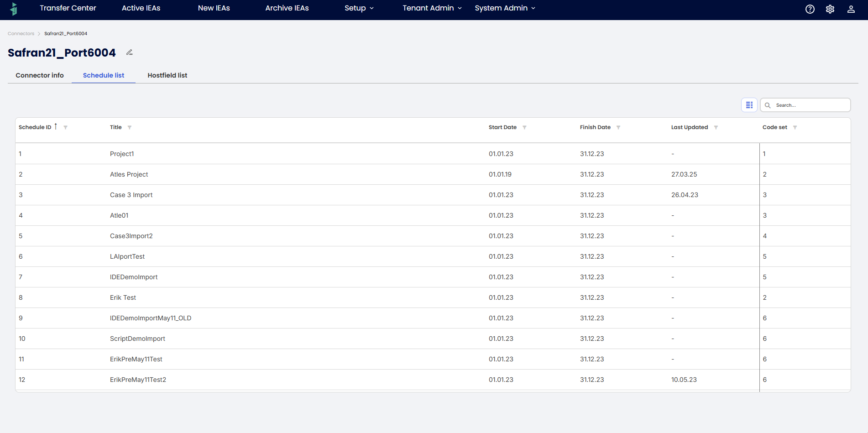
Task: Filter the Finish Date column
Action: pos(618,127)
